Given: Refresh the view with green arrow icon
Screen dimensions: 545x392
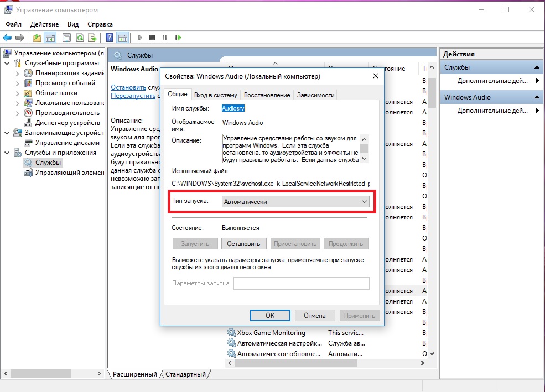Looking at the screenshot, I should tap(80, 38).
